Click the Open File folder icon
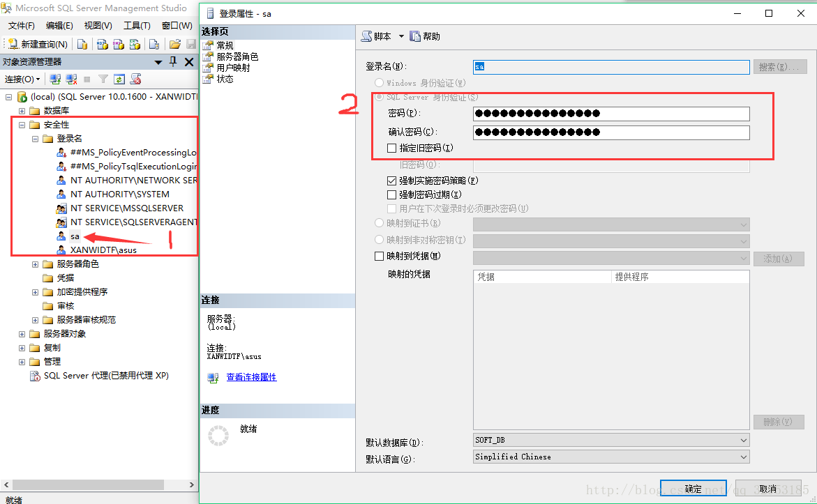The height and width of the screenshot is (504, 817). [175, 44]
